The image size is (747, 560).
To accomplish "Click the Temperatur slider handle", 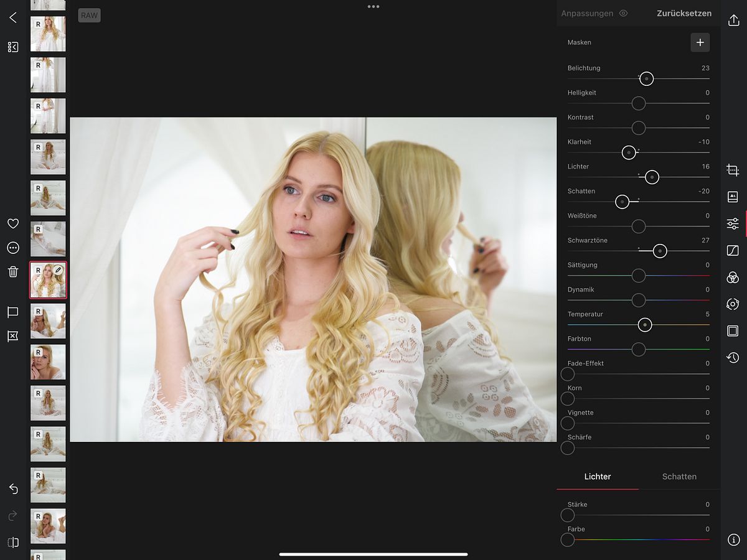I will [645, 325].
